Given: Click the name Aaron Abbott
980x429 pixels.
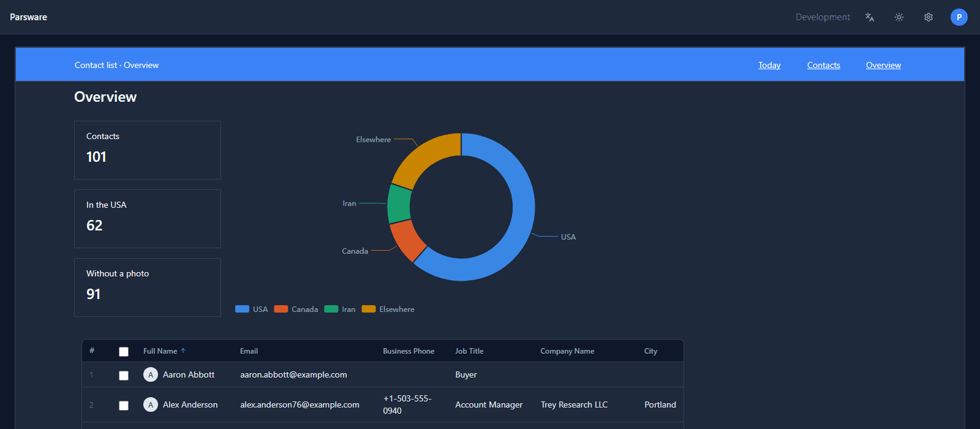Looking at the screenshot, I should (x=189, y=374).
